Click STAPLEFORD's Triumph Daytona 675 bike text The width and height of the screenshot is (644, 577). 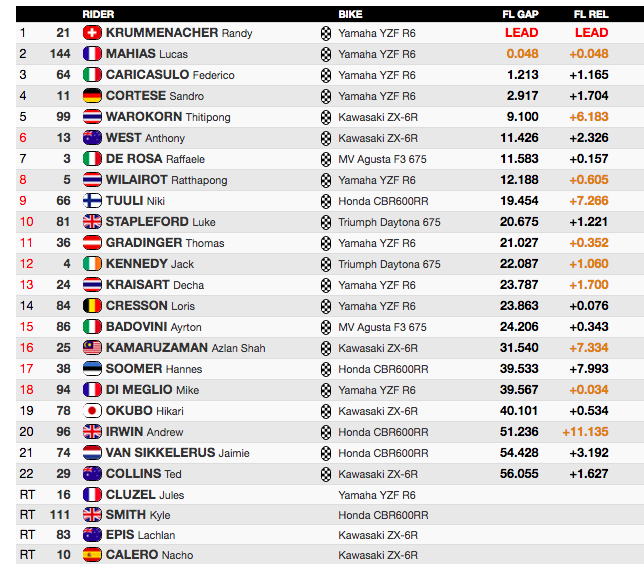click(x=389, y=222)
